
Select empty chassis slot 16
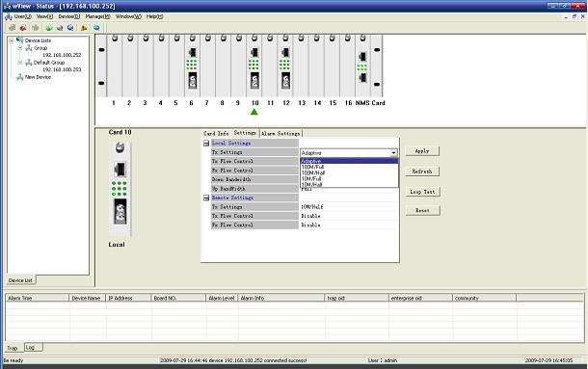pos(348,66)
